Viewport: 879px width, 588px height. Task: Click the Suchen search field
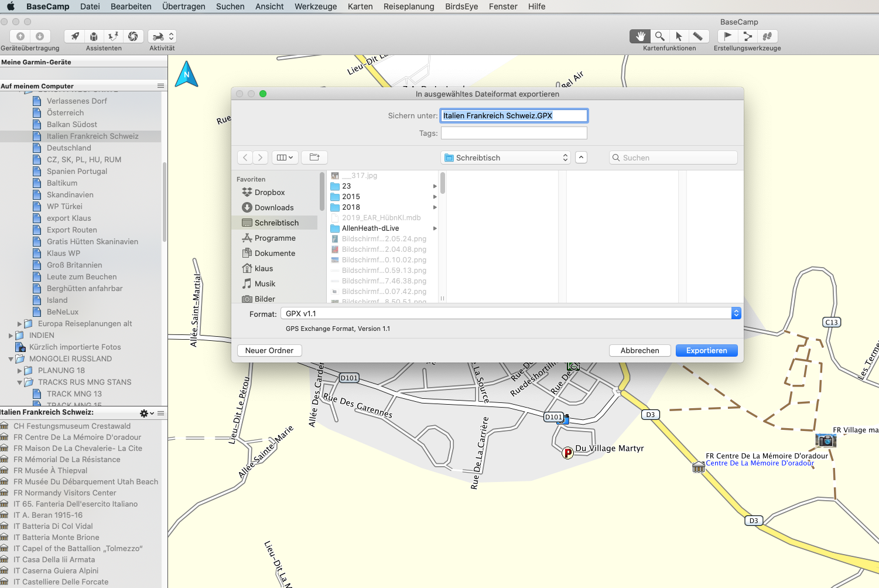673,158
